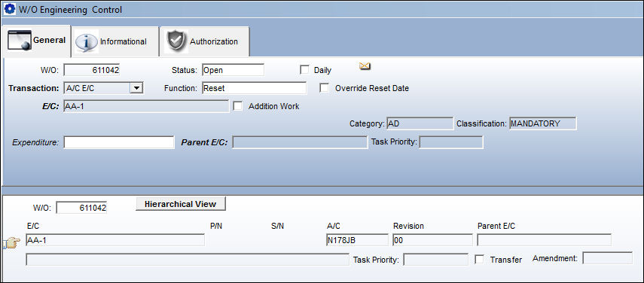
Task: Open the Transaction dropdown arrow
Action: 137,88
